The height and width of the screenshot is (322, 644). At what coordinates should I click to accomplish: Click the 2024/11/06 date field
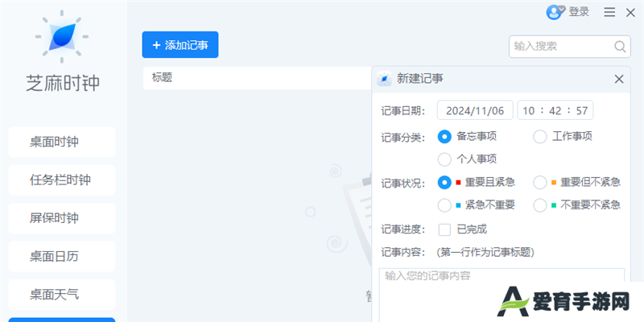[475, 110]
